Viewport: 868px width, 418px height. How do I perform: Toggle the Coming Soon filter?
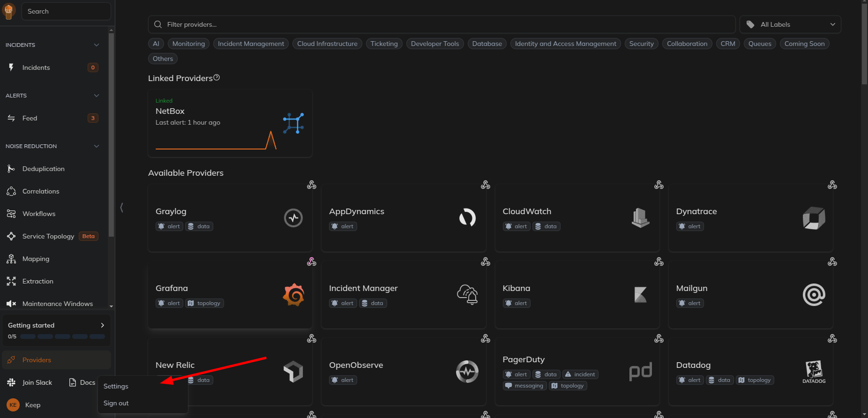805,44
